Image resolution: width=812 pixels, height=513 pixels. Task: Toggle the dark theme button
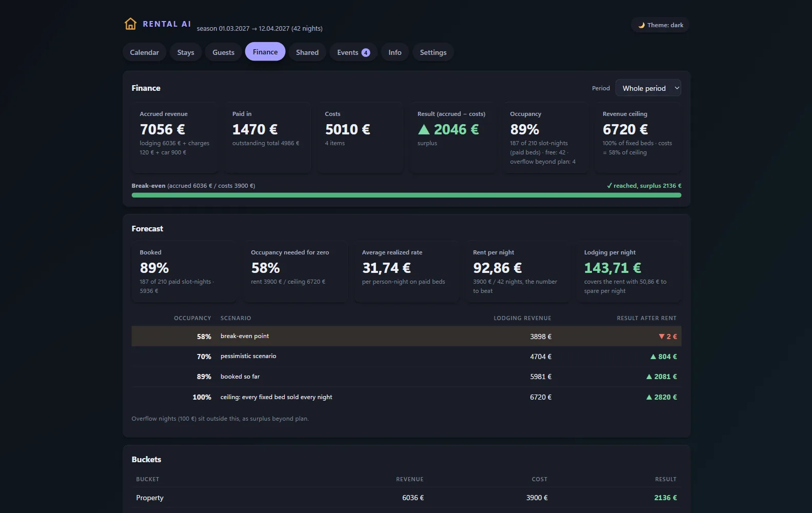click(660, 25)
